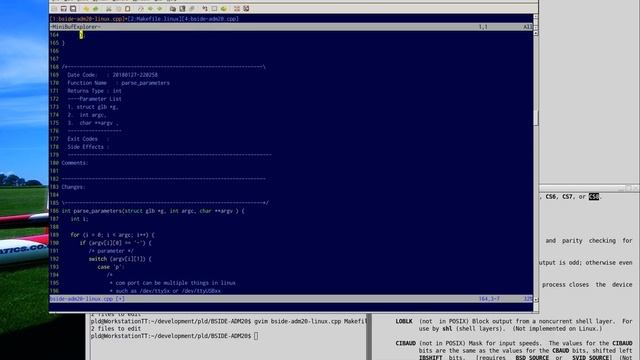Click the gvim scrollbar down arrow

[536, 300]
